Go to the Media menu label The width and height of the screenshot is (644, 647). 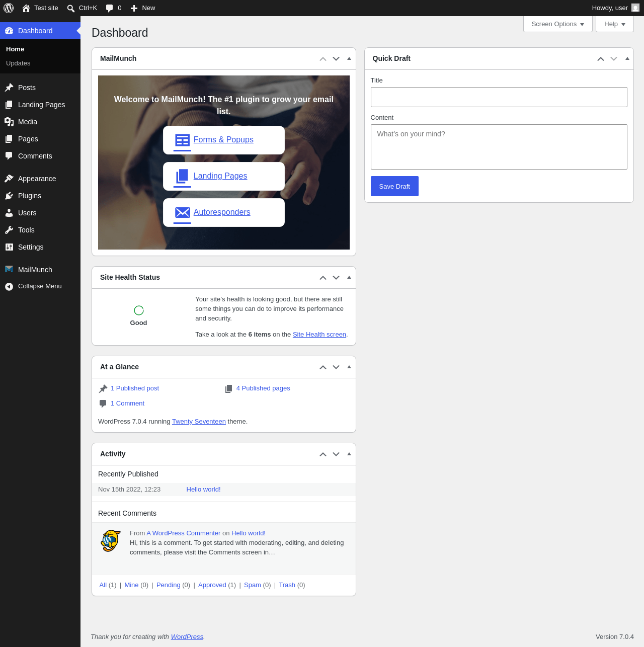28,122
